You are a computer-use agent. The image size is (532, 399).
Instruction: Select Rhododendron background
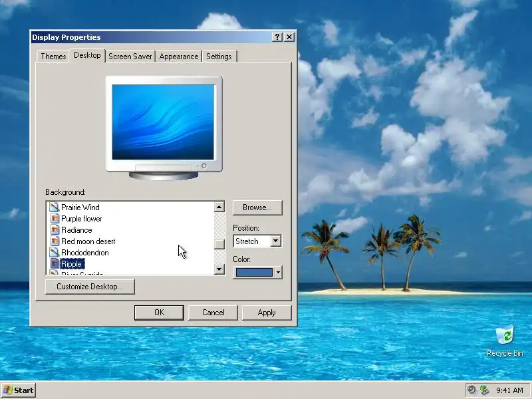[85, 253]
